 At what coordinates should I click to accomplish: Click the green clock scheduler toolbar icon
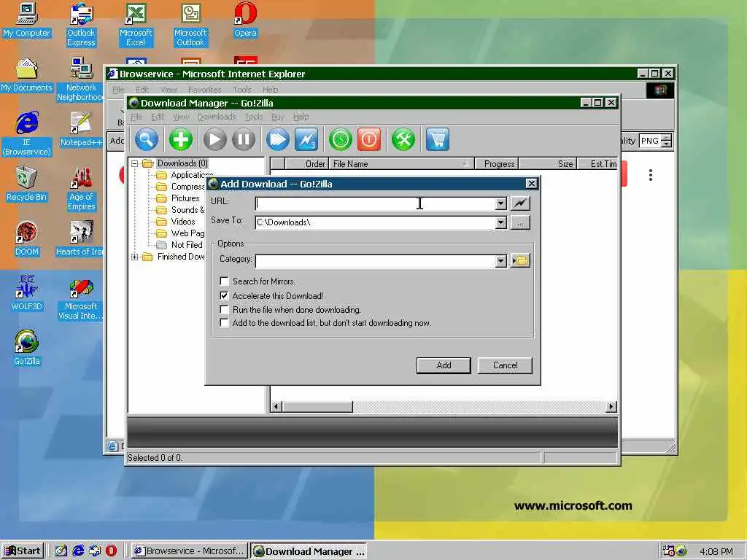pyautogui.click(x=340, y=139)
